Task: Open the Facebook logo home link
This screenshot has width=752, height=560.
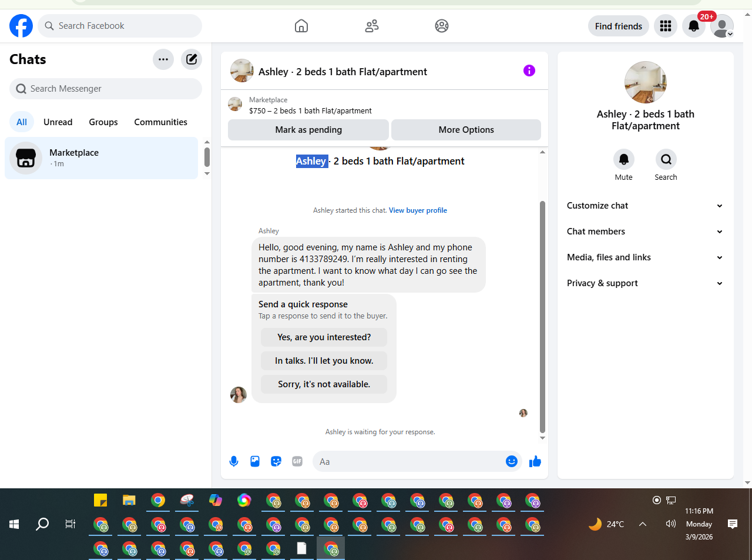Action: 21,26
